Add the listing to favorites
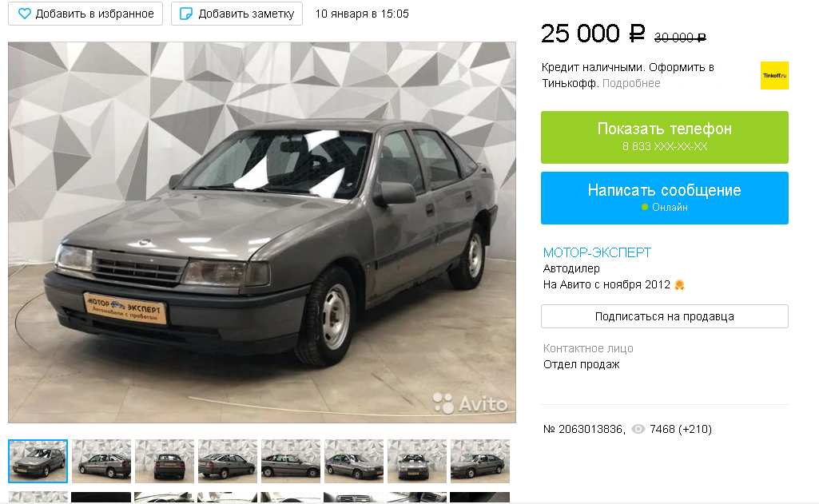 [85, 14]
